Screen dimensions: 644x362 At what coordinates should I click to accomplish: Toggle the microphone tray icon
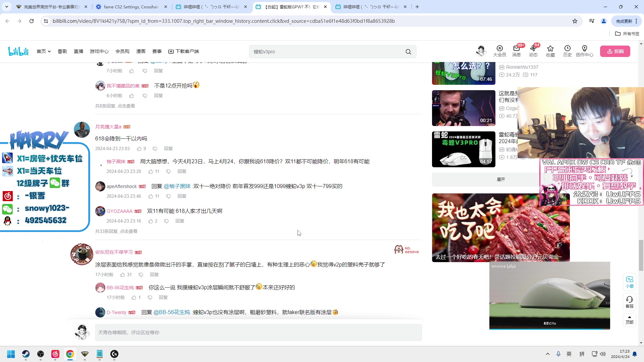tap(558, 354)
